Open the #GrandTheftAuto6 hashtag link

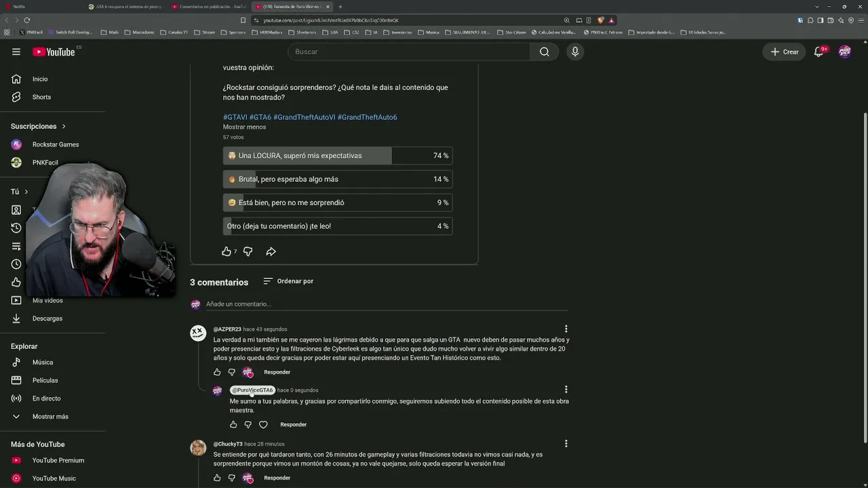[368, 117]
